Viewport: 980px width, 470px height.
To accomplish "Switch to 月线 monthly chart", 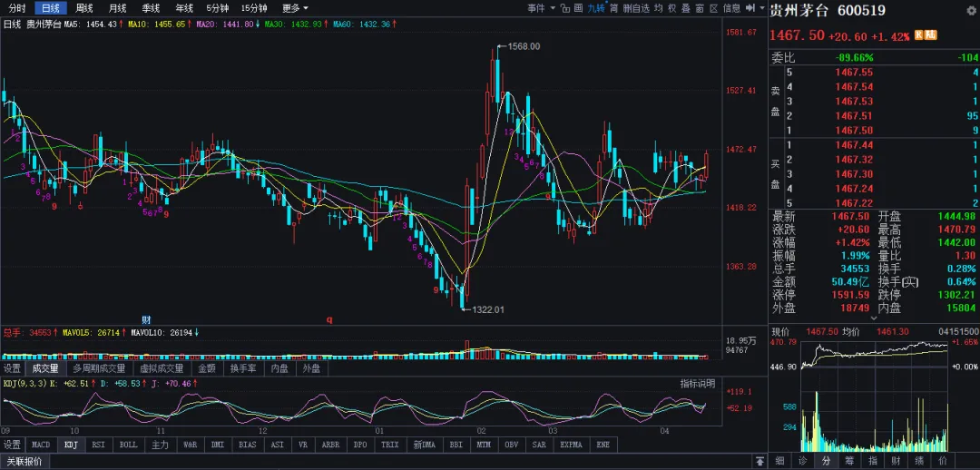I will click(x=117, y=8).
